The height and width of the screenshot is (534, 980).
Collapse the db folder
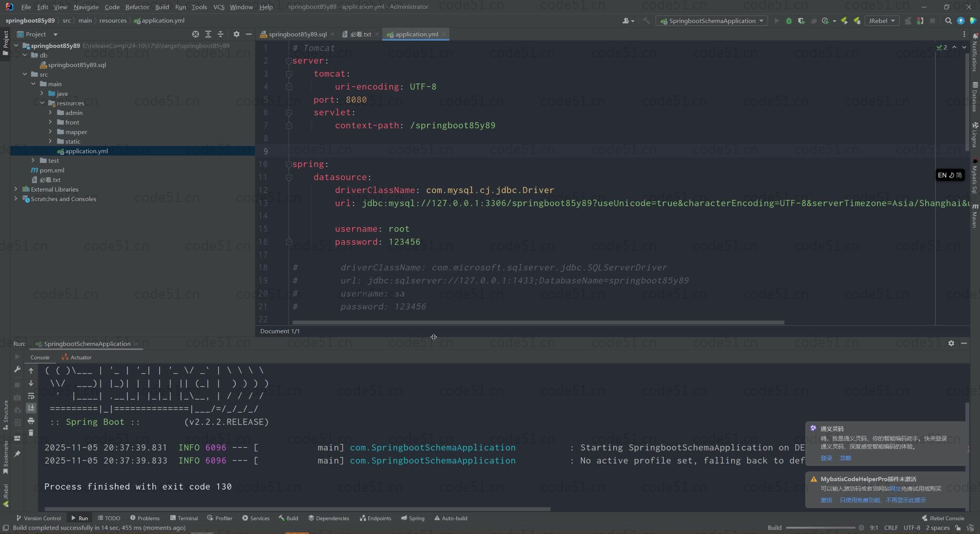[25, 54]
